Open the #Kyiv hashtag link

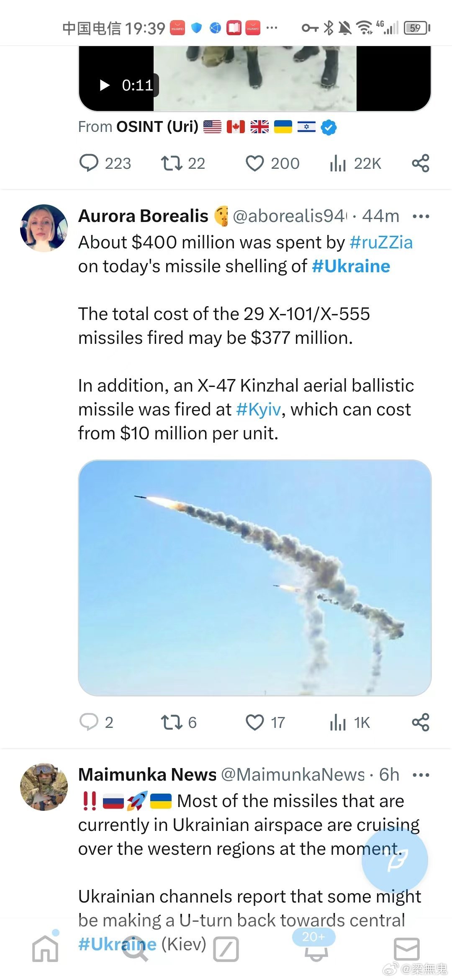[x=258, y=409]
